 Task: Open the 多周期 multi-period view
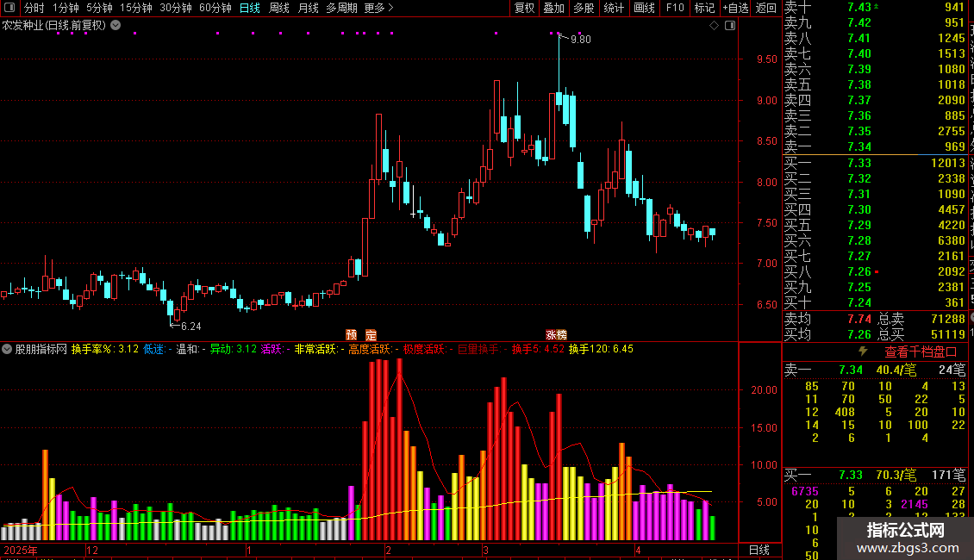pyautogui.click(x=341, y=8)
